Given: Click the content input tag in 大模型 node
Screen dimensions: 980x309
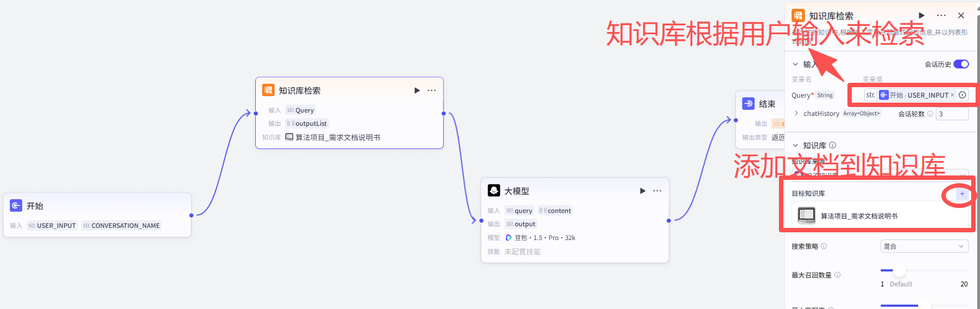Looking at the screenshot, I should point(555,211).
